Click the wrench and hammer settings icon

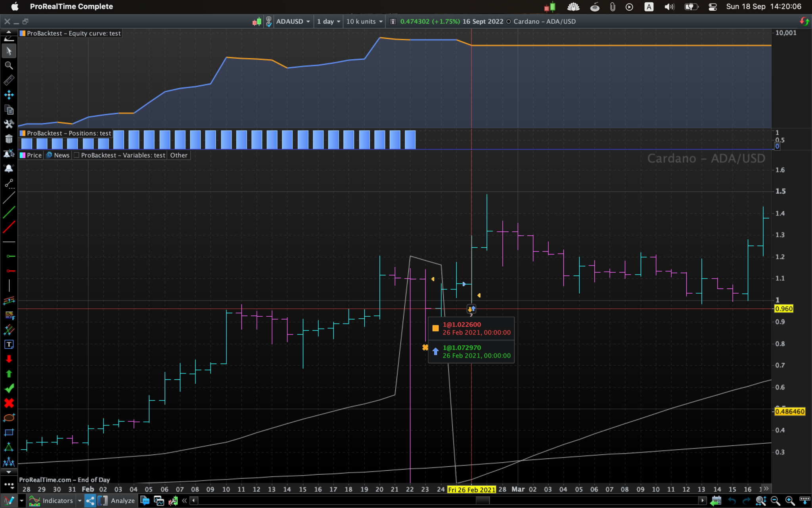click(x=9, y=124)
